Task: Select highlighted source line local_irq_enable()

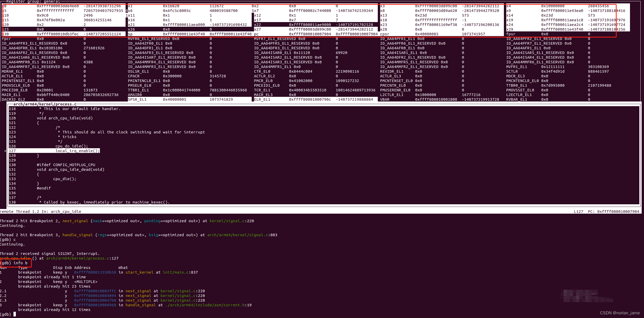Action: 77,151
